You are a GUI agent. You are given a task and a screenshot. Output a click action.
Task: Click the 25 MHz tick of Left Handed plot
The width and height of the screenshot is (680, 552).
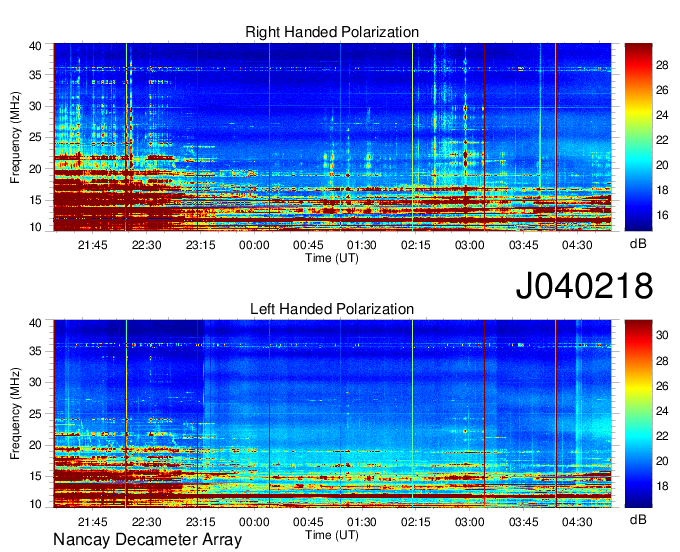(x=35, y=414)
